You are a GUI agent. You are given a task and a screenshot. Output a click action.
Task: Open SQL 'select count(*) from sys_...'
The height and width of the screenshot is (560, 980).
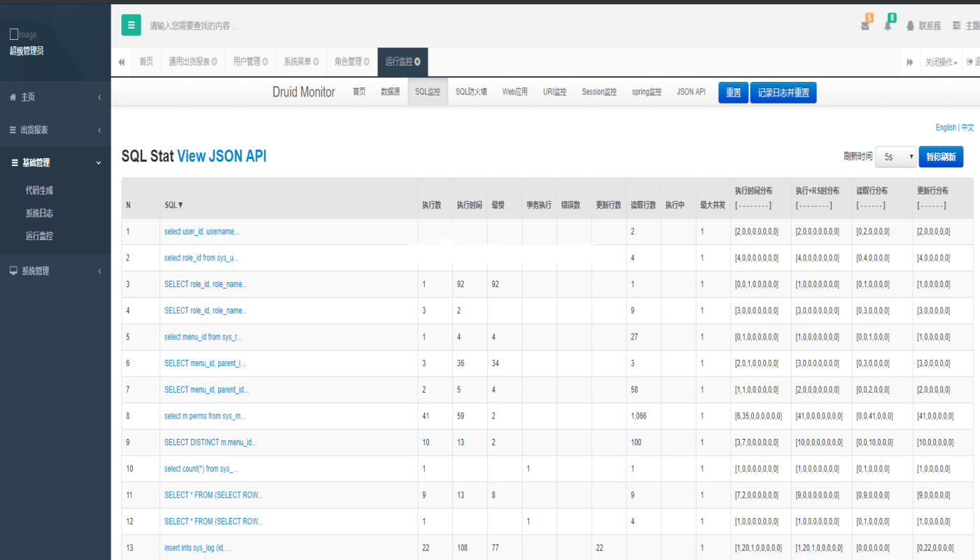(202, 469)
